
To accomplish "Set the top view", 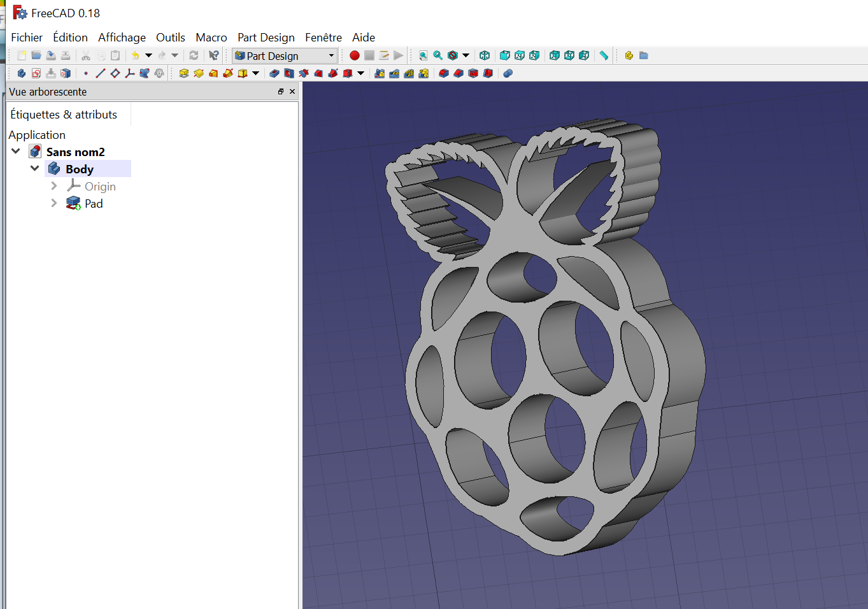I will [x=520, y=55].
